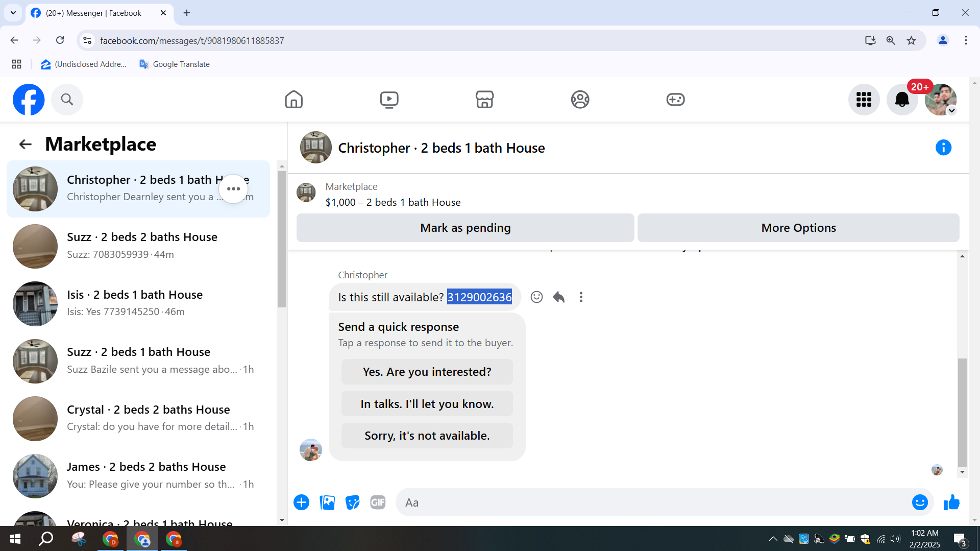Viewport: 980px width, 551px height.
Task: Click the listing thumbnail beside Marketplace label
Action: tap(306, 193)
